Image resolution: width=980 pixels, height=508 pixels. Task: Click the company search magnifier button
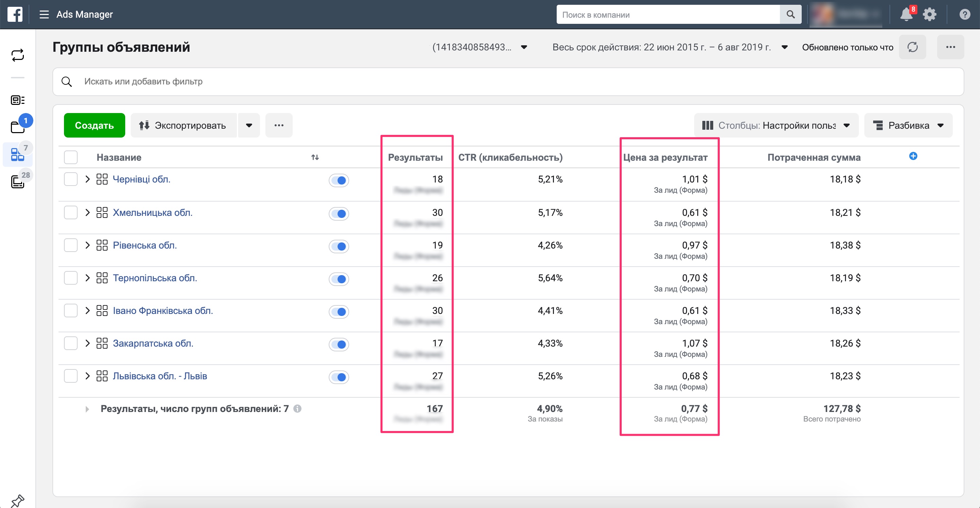[790, 14]
